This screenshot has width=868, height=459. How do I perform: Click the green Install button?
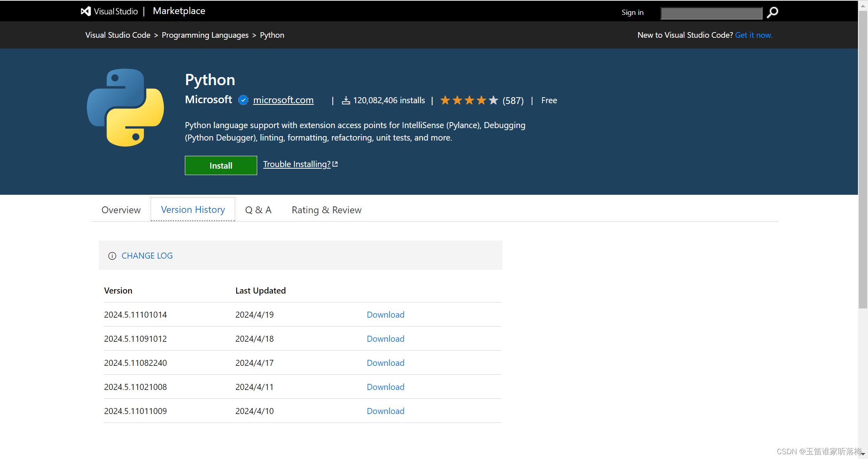[221, 165]
